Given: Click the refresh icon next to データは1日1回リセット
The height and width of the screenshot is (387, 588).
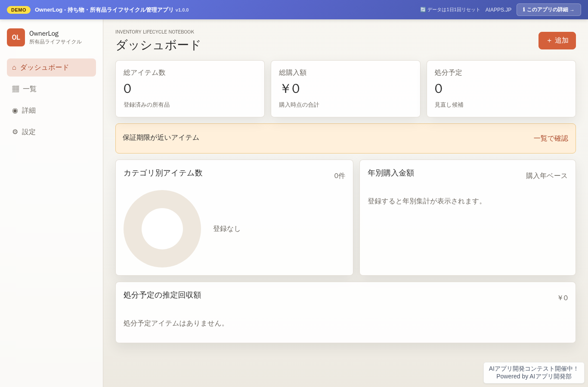Looking at the screenshot, I should coord(423,9).
